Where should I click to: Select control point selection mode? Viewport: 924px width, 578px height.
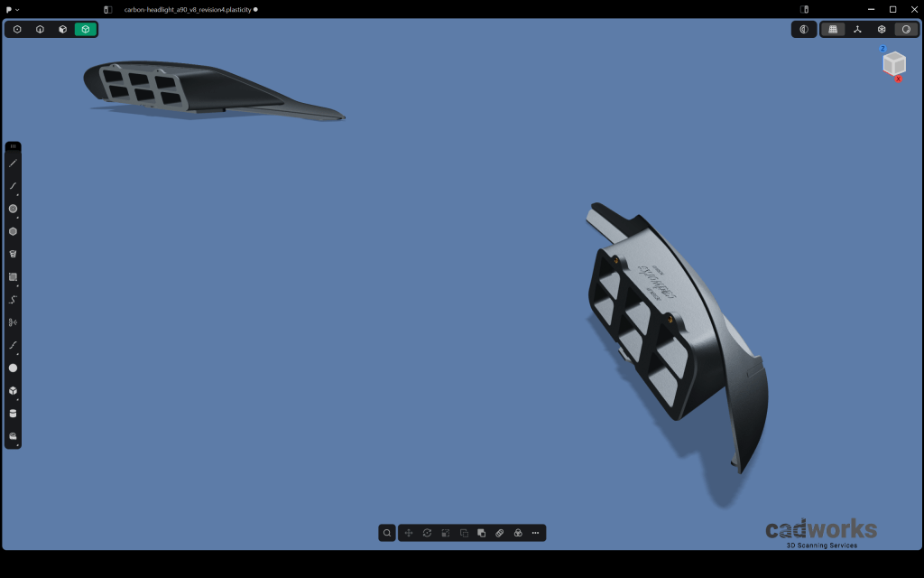click(17, 29)
